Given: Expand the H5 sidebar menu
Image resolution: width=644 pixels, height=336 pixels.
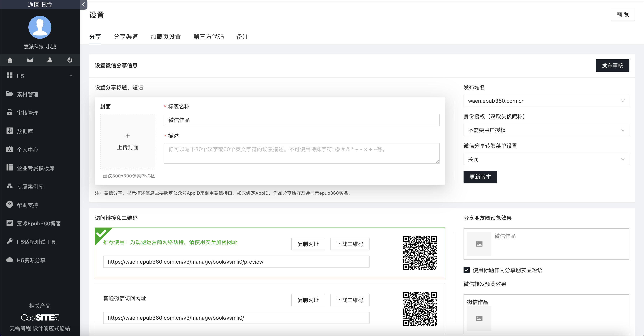Looking at the screenshot, I should [x=40, y=76].
